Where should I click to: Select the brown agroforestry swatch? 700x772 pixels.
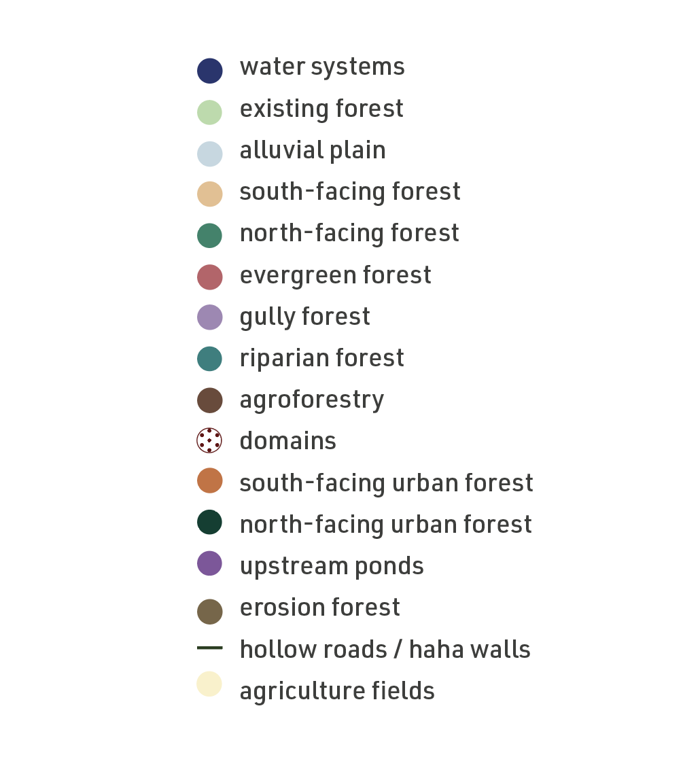click(210, 400)
